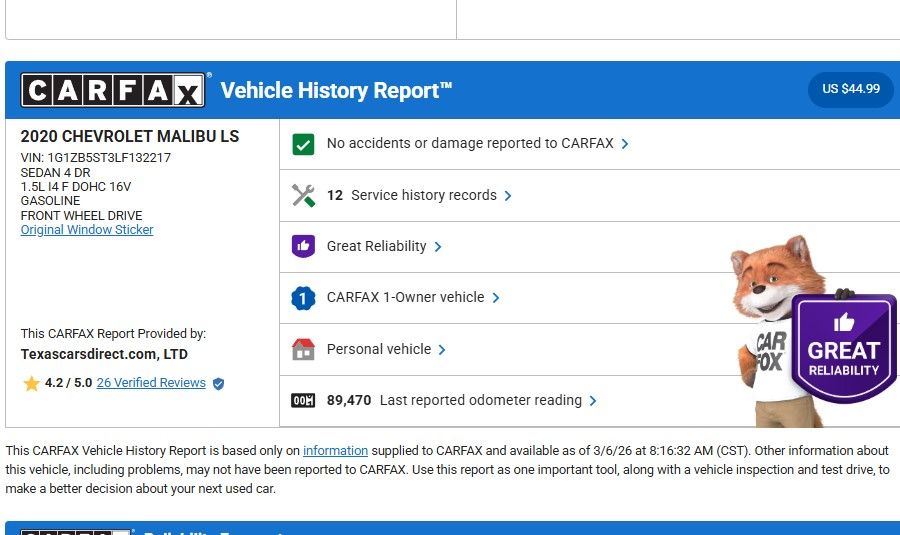This screenshot has height=535, width=900.
Task: Click the purple thumbs-up reliability icon
Action: [x=303, y=246]
